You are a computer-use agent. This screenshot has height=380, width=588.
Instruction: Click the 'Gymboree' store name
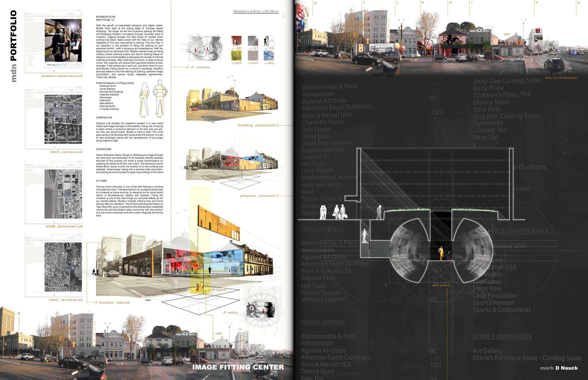coord(488,123)
